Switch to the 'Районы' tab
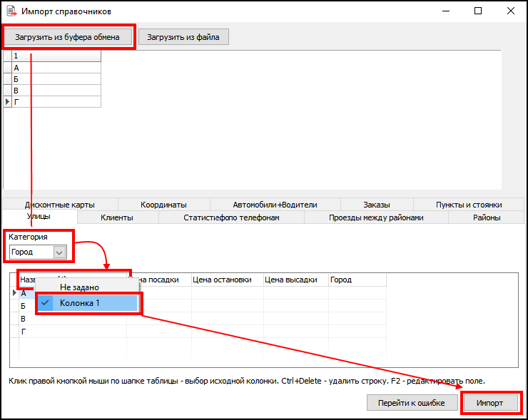Image resolution: width=528 pixels, height=420 pixels. coord(487,217)
